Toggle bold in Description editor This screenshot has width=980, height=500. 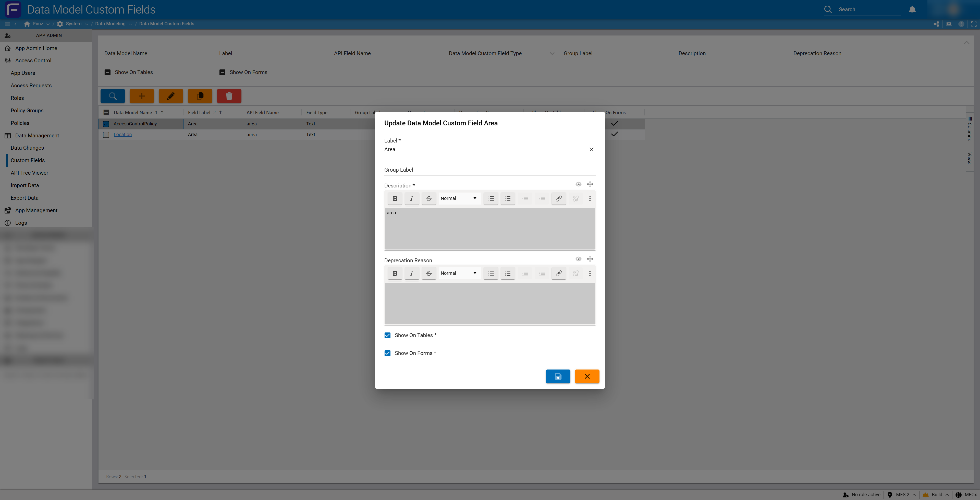coord(395,198)
